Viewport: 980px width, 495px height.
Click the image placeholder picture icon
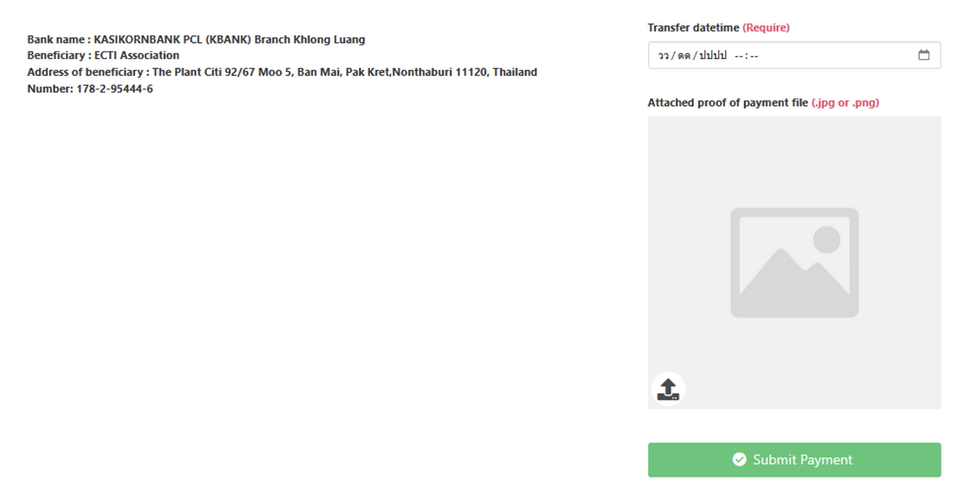tap(794, 263)
